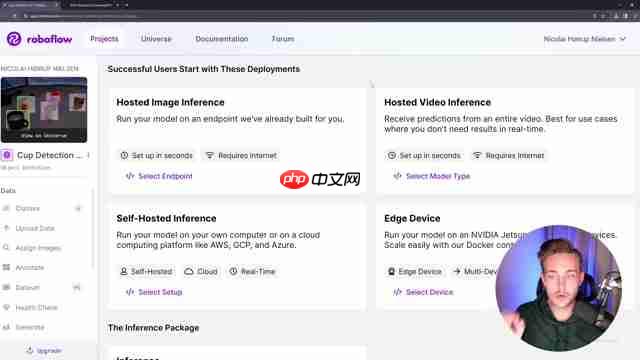Click the "Edge Device" card heading
This screenshot has width=640, height=360.
412,218
